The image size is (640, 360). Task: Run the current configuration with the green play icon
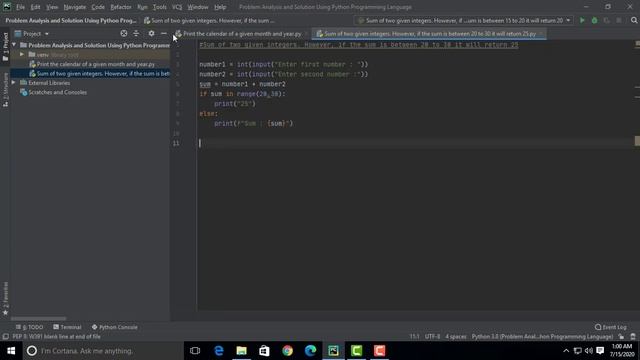click(x=582, y=20)
